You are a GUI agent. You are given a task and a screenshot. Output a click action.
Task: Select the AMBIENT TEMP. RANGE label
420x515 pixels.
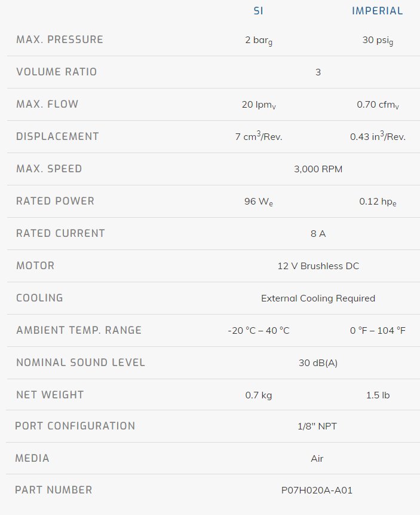pos(79,330)
